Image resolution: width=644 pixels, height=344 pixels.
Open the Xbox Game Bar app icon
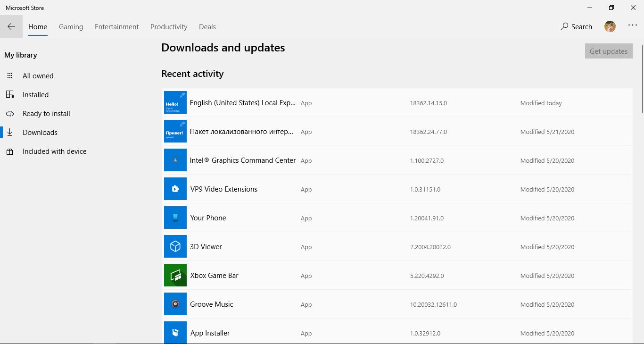[175, 276]
